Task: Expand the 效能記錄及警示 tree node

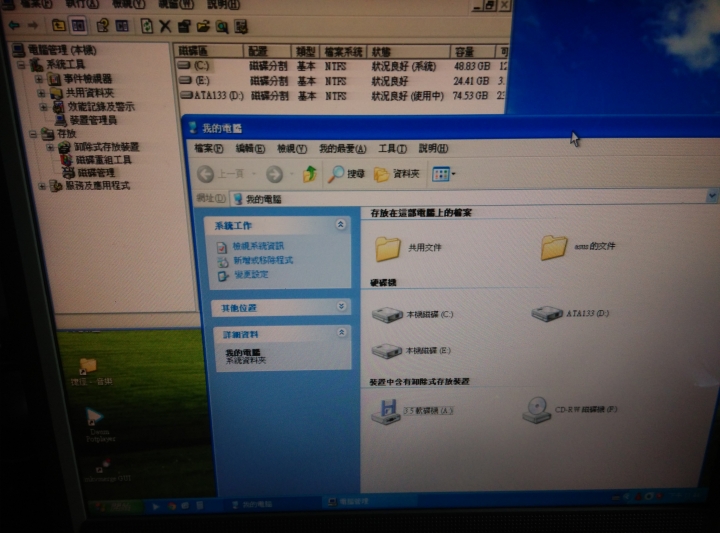Action: click(43, 107)
